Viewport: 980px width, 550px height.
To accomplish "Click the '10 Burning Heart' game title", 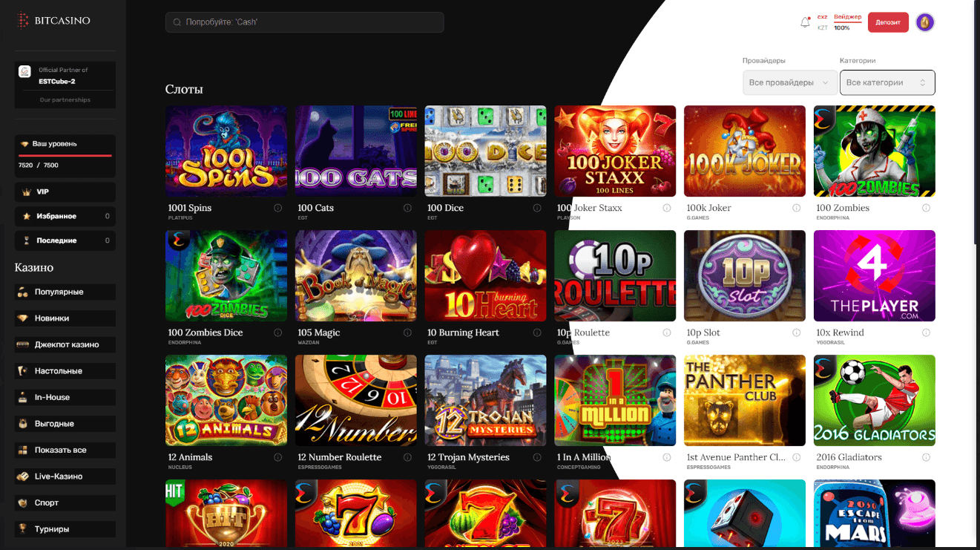I will (x=464, y=333).
